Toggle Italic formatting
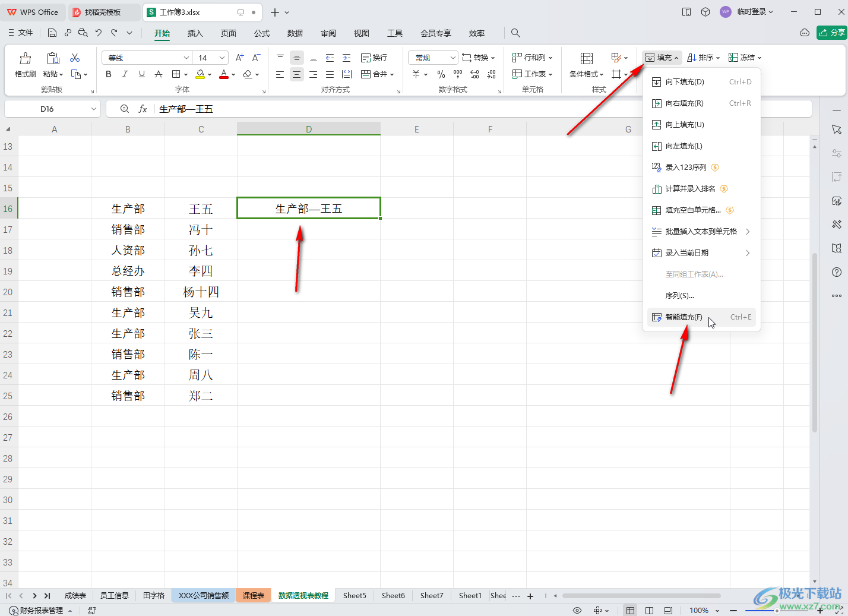 coord(125,74)
